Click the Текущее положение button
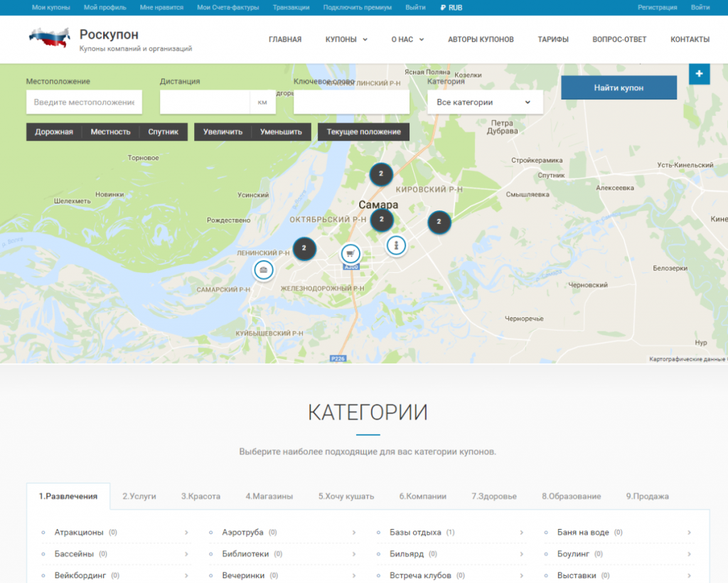 point(363,132)
